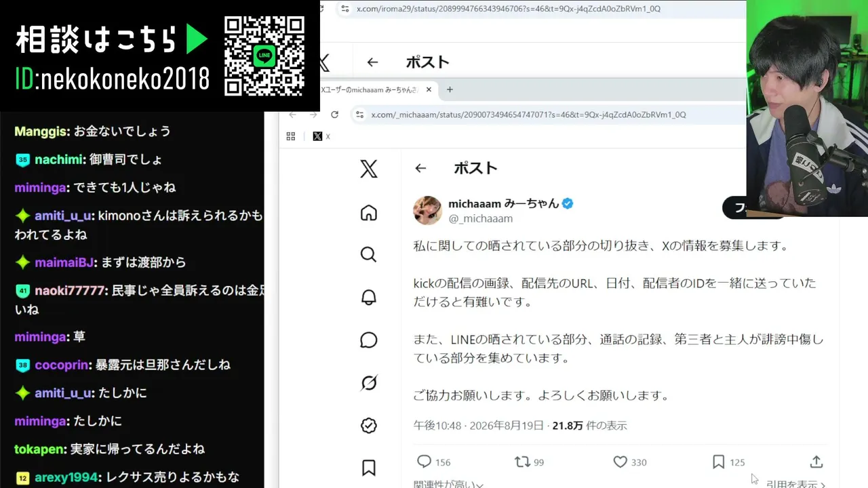Image resolution: width=868 pixels, height=488 pixels.
Task: Click username arexy1994 in chat
Action: coord(66,478)
